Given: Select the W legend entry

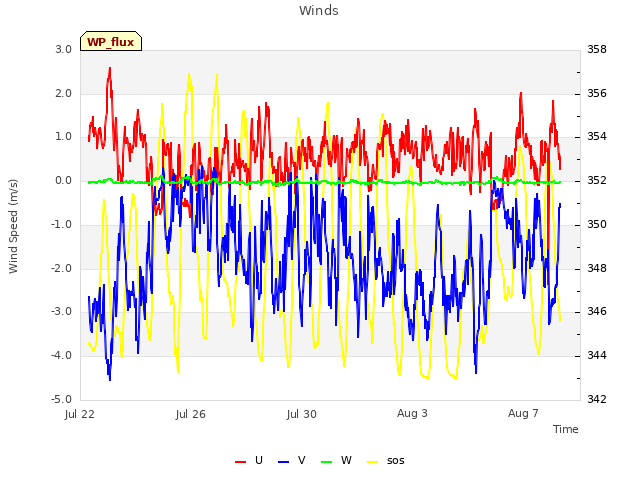Looking at the screenshot, I should pyautogui.click(x=336, y=460).
